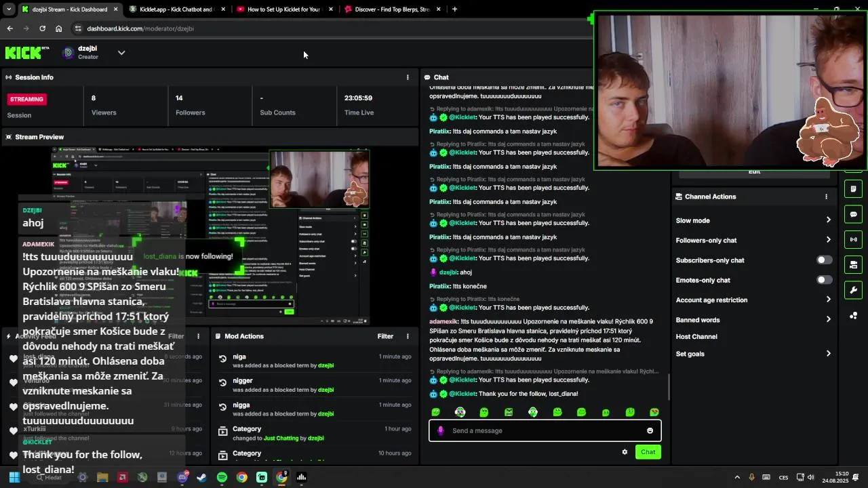
Task: Open Channel Actions three-dot options menu
Action: coord(826,197)
